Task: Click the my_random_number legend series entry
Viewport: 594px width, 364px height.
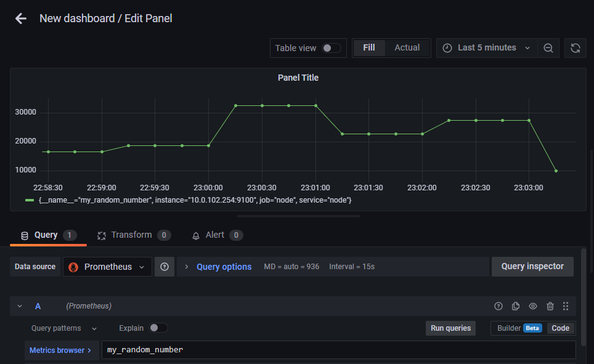Action: pos(195,200)
